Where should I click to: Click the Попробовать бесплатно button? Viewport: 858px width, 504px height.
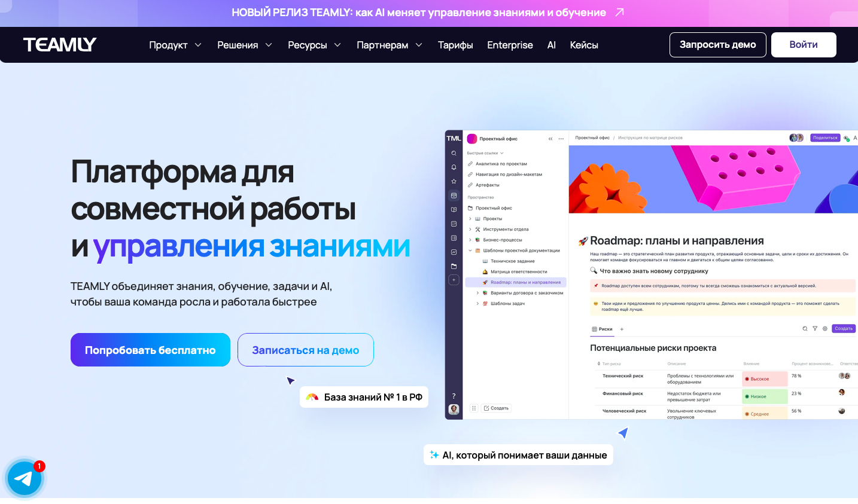(150, 350)
